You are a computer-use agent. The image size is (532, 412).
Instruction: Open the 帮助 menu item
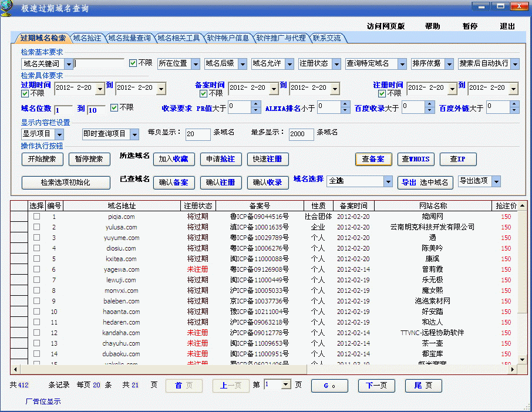point(432,26)
